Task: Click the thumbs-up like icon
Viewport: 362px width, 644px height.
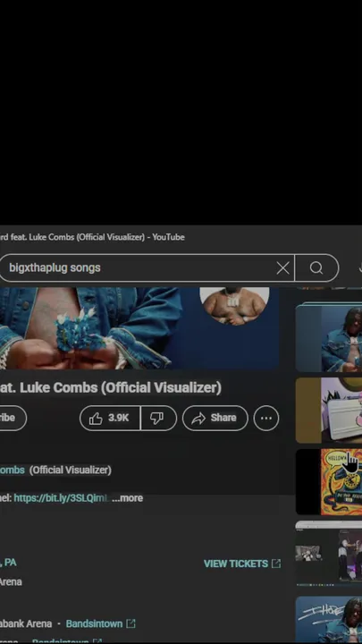Action: [96, 418]
